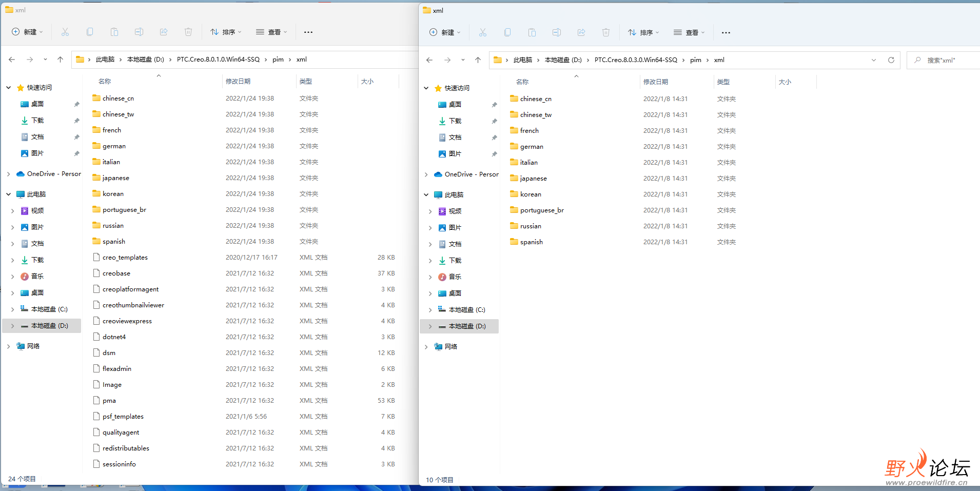Screen dimensions: 980x491
Task: Click Rename icon in right window toolbar
Action: coord(557,32)
